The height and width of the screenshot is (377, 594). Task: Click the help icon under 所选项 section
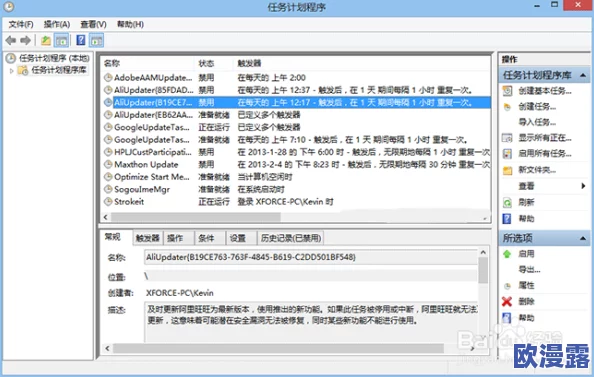pyautogui.click(x=507, y=318)
